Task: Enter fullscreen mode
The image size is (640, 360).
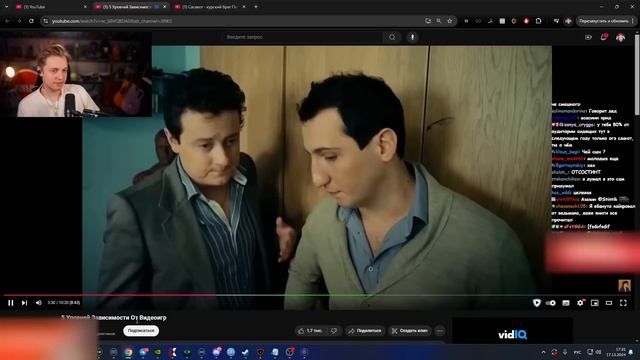Action: 623,303
